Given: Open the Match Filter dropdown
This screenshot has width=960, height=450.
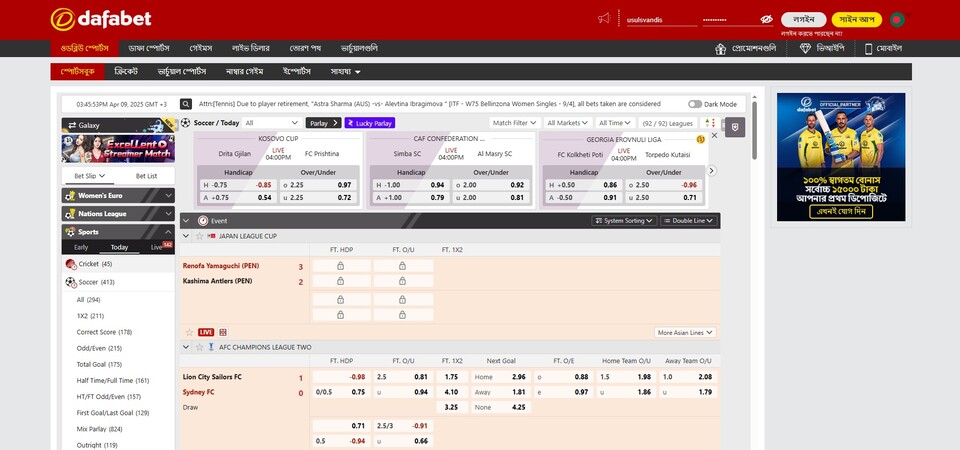Looking at the screenshot, I should [x=513, y=123].
